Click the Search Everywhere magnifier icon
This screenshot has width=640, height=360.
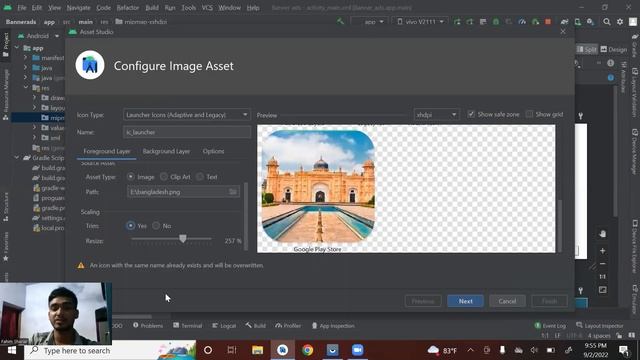pyautogui.click(x=607, y=22)
